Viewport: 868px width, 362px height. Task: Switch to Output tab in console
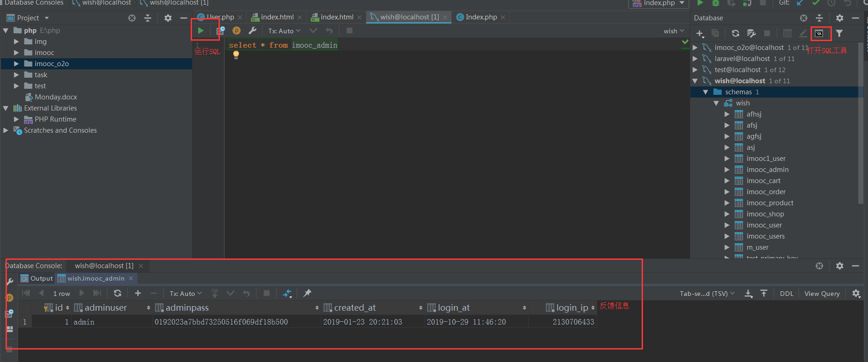pos(37,278)
